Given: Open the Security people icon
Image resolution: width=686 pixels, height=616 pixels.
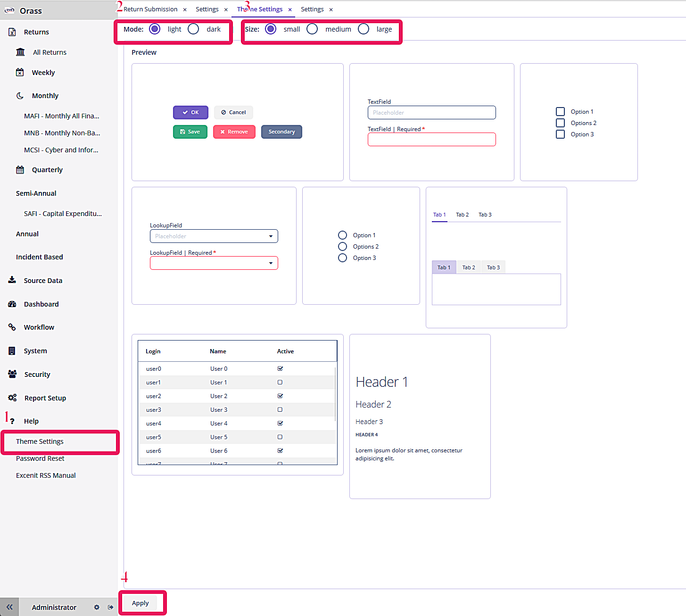Looking at the screenshot, I should coord(12,374).
